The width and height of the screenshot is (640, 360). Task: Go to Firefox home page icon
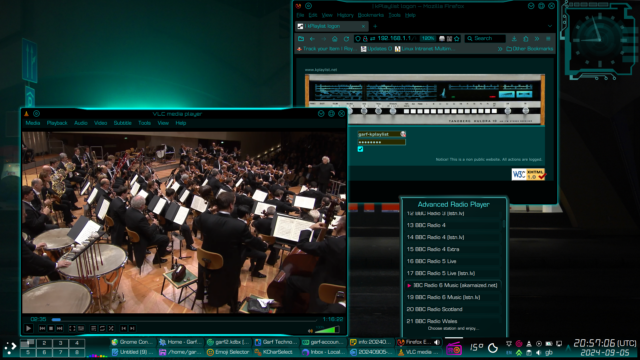tap(335, 38)
